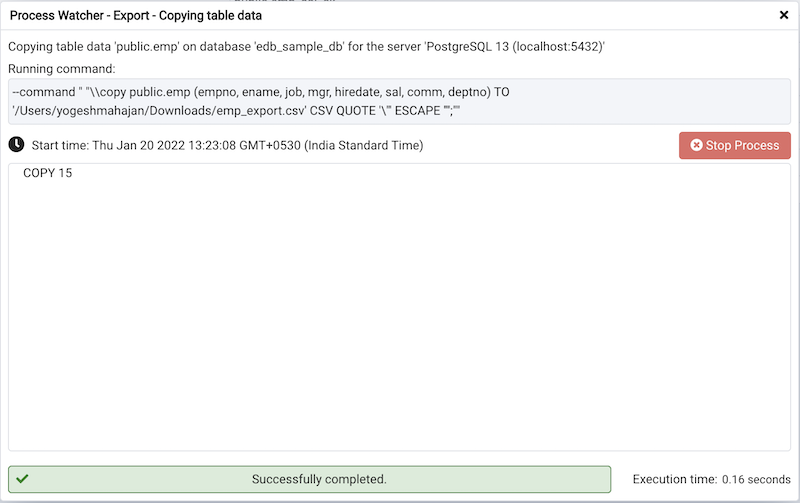Click the circled X icon in Stop Process
The width and height of the screenshot is (800, 503).
click(x=696, y=145)
